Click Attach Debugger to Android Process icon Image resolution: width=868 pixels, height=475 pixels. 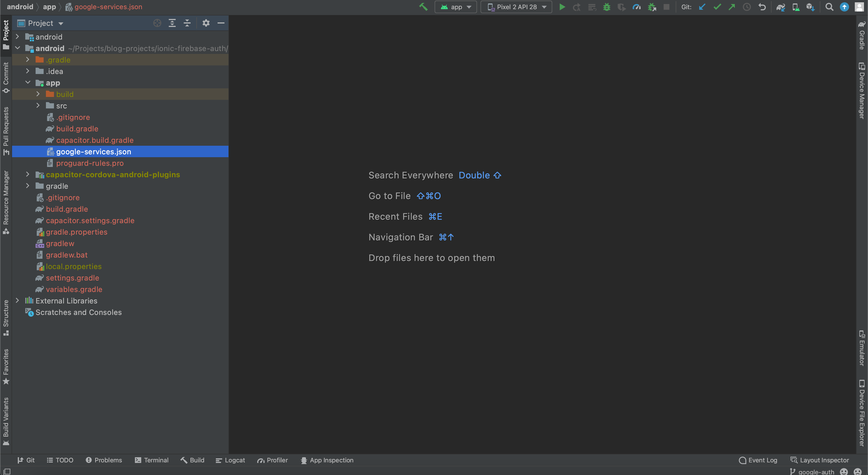(x=652, y=7)
